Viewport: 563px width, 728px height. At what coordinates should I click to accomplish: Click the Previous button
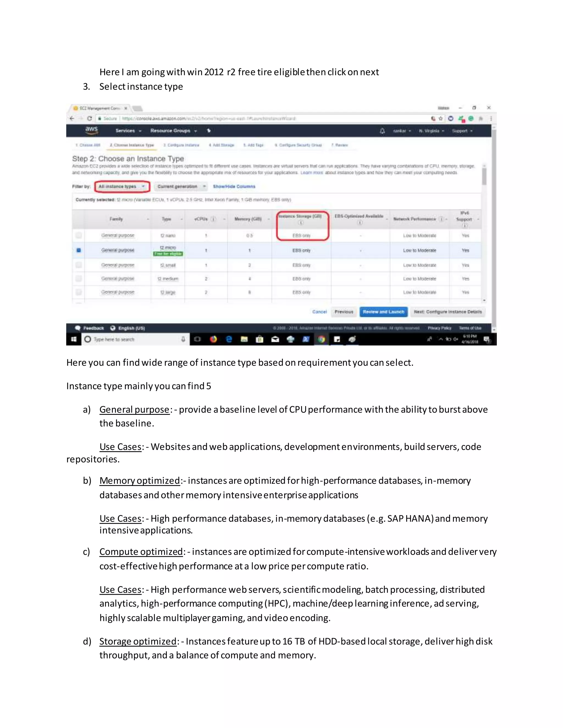344,312
